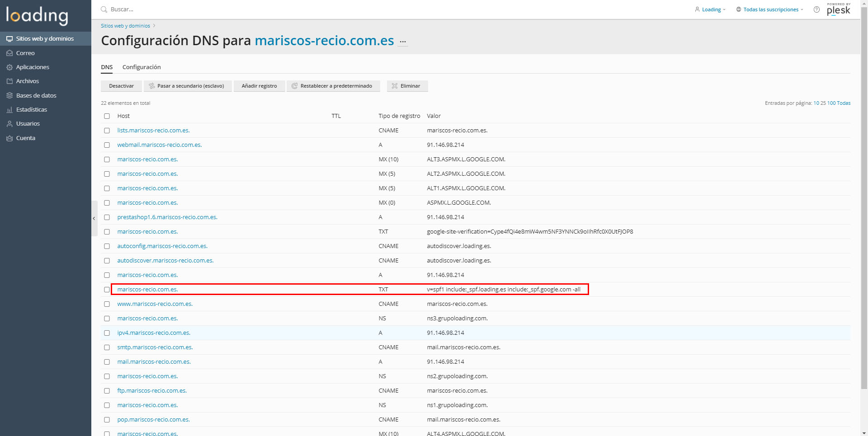Click the Archivos folder icon

coord(9,81)
